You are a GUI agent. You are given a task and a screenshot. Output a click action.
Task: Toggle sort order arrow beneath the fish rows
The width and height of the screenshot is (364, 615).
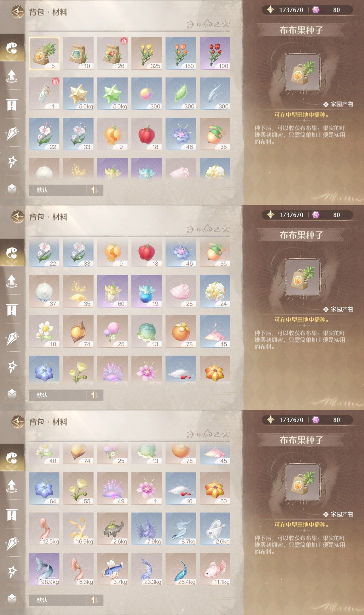pos(94,600)
